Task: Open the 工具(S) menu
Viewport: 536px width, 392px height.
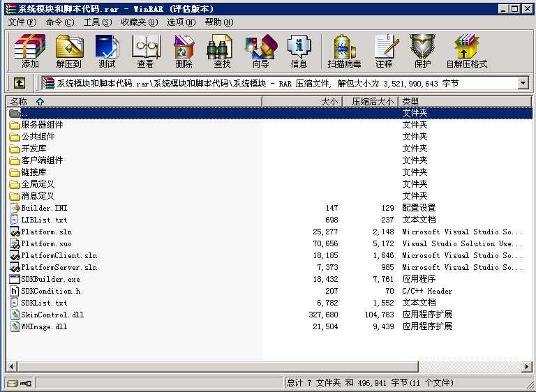Action: click(x=98, y=22)
